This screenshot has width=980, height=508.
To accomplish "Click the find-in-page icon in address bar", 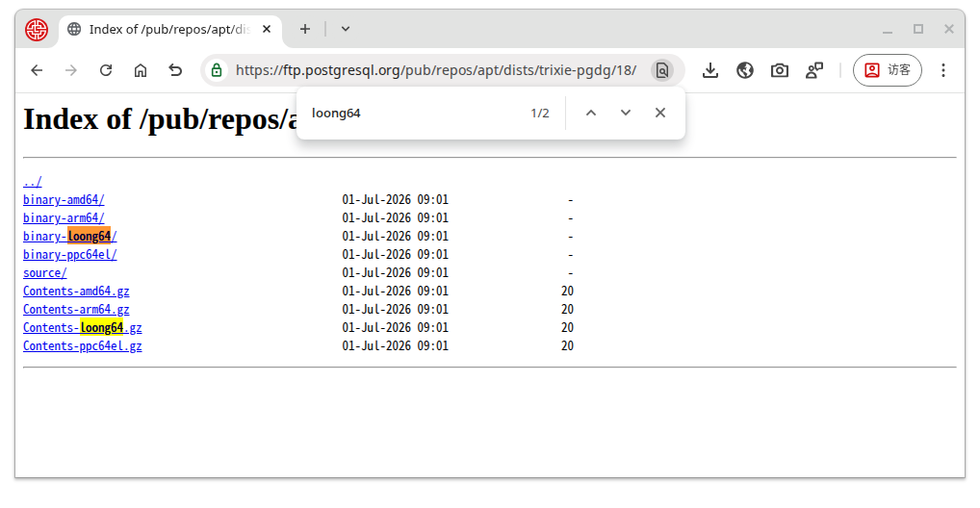I will point(662,70).
